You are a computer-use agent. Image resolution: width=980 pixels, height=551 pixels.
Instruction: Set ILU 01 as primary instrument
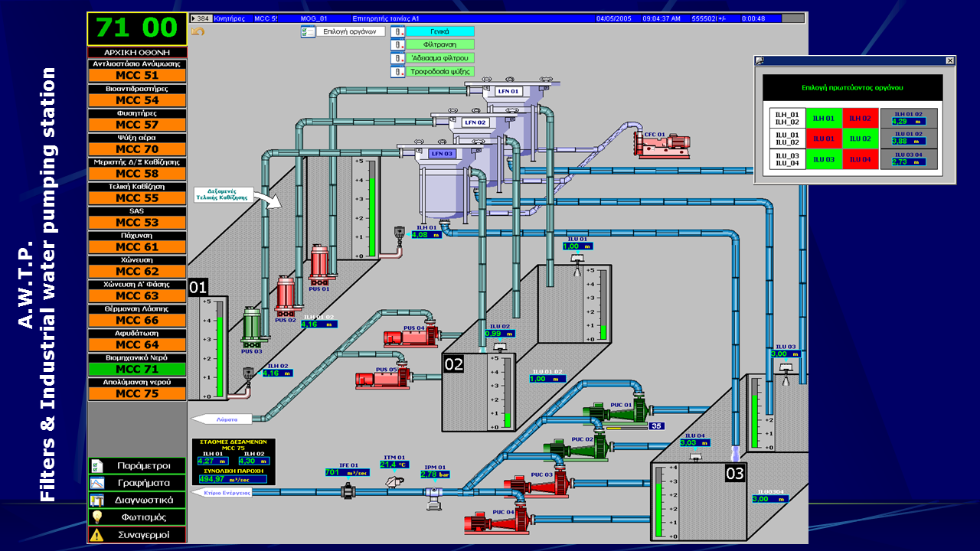(x=824, y=139)
